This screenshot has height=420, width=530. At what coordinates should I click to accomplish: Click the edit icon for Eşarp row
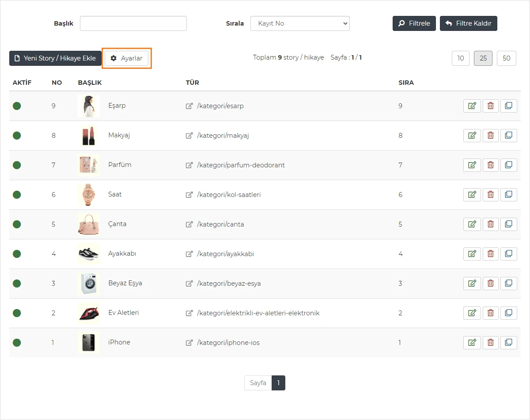(x=472, y=106)
